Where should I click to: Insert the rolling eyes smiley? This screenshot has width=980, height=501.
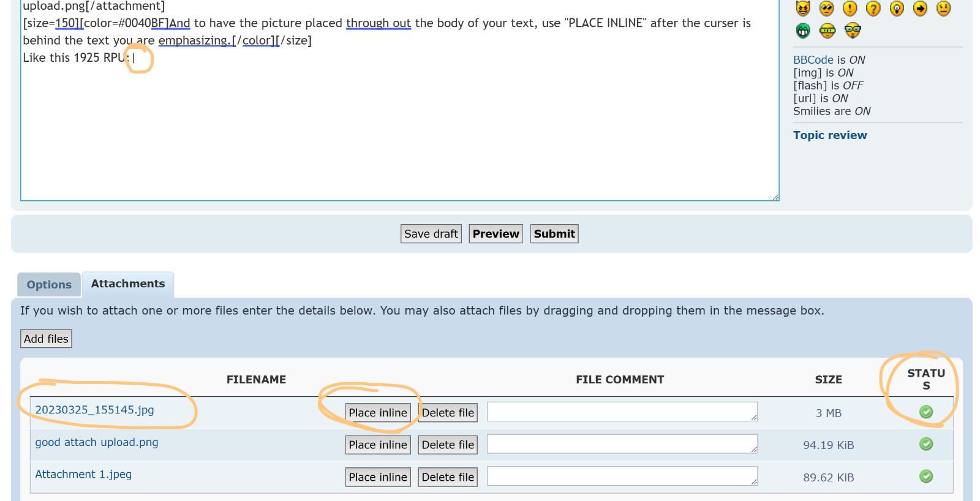826,9
